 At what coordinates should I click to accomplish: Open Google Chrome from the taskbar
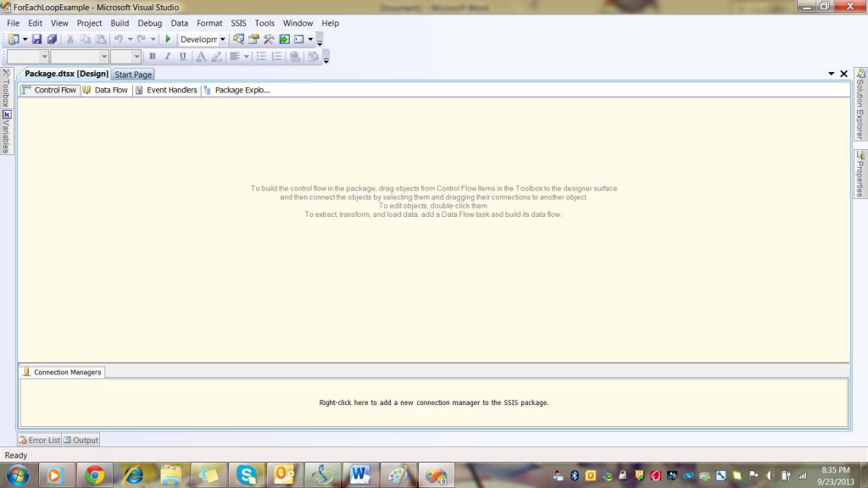[95, 475]
